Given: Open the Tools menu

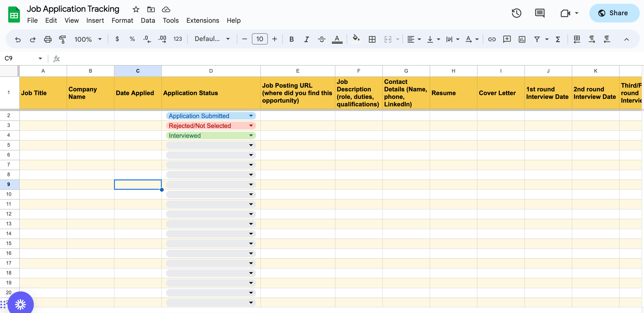Looking at the screenshot, I should pyautogui.click(x=171, y=20).
